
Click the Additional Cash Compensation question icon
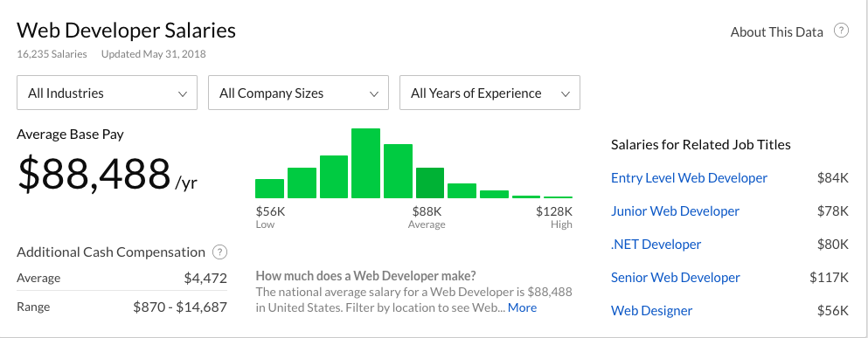[x=219, y=252]
